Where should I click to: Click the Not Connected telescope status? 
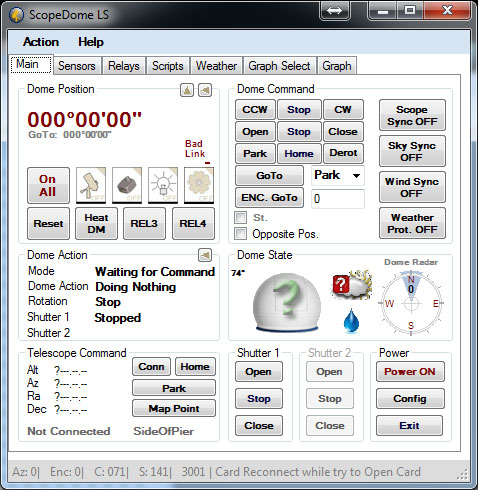[x=69, y=431]
